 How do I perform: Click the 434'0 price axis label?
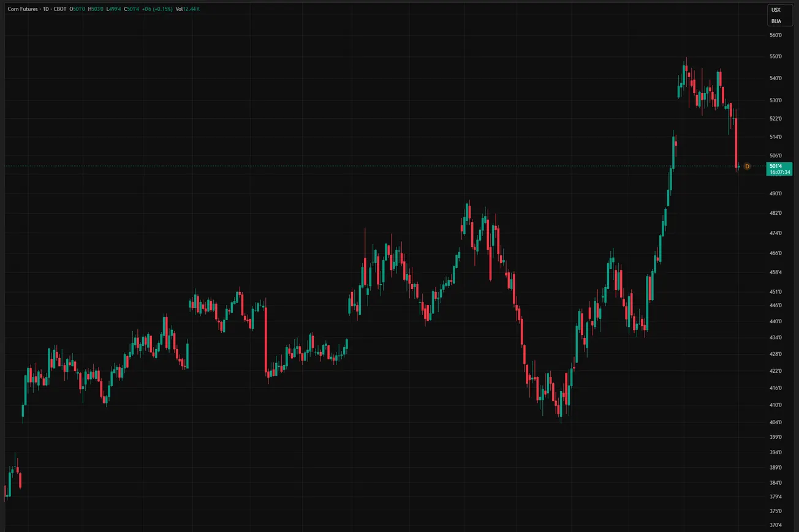point(776,338)
